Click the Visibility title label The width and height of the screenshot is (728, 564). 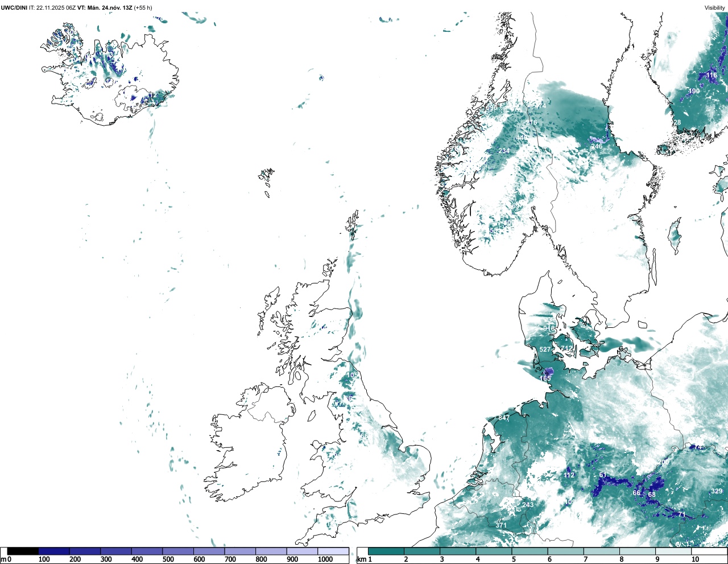pos(715,7)
